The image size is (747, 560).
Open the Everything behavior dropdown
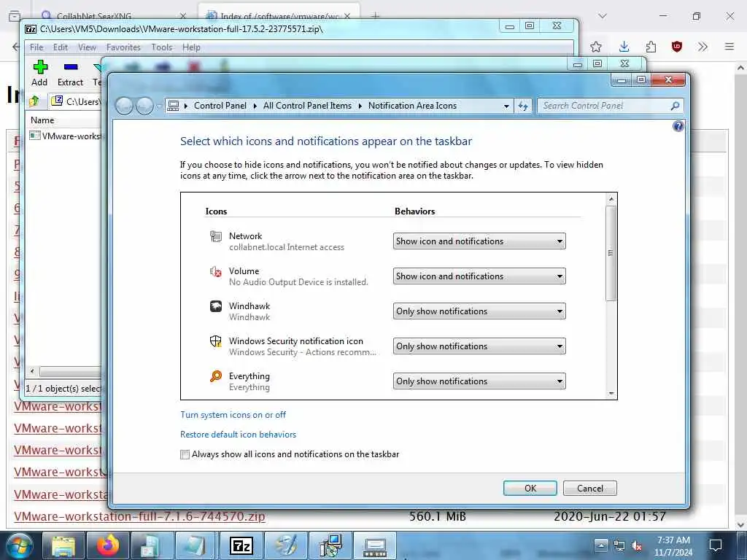479,381
